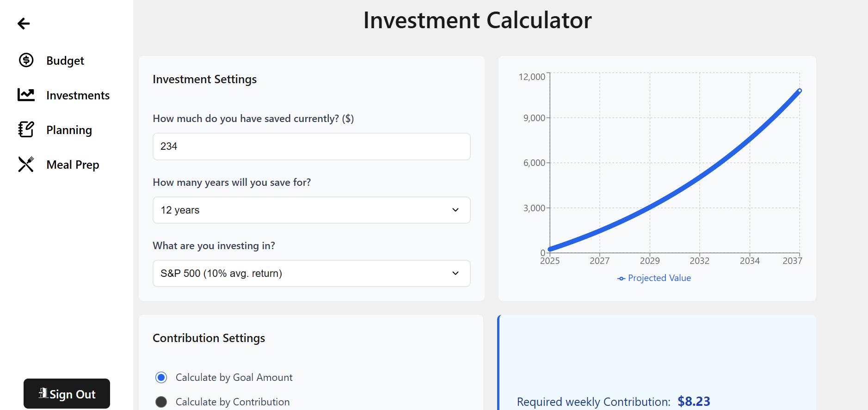Click the chart's end data point

800,91
